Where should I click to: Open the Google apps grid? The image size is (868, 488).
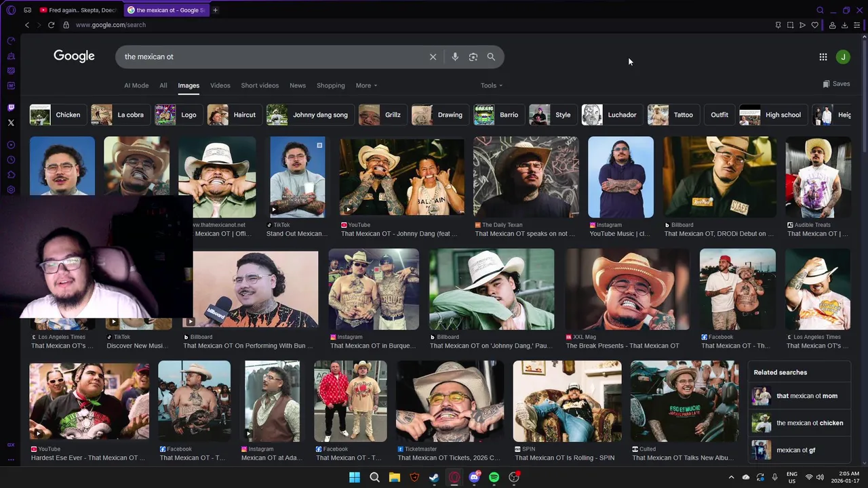point(823,57)
